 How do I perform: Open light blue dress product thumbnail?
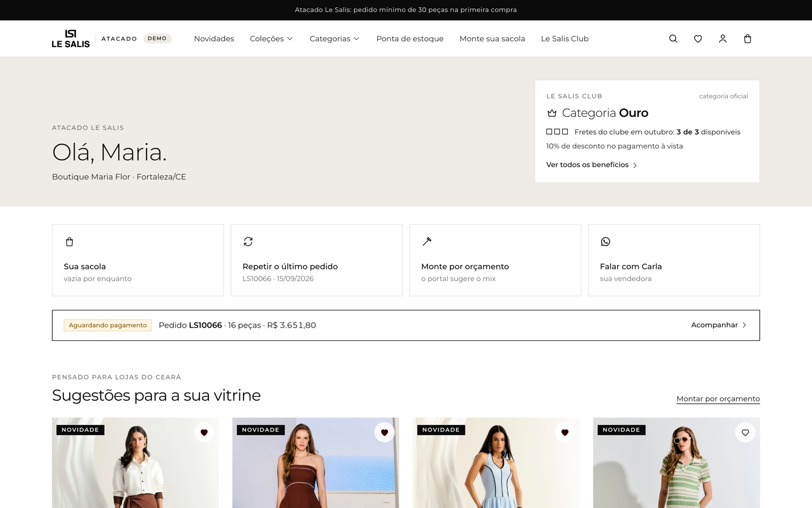(x=496, y=463)
